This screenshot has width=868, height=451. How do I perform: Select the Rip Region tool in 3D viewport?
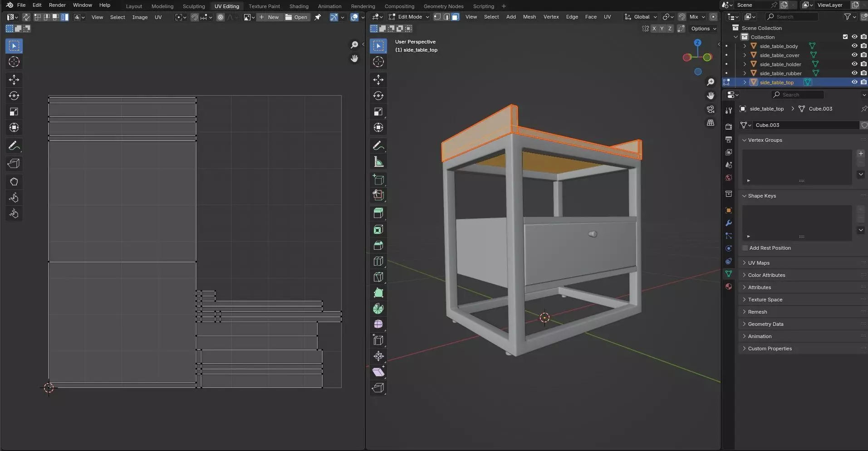378,388
